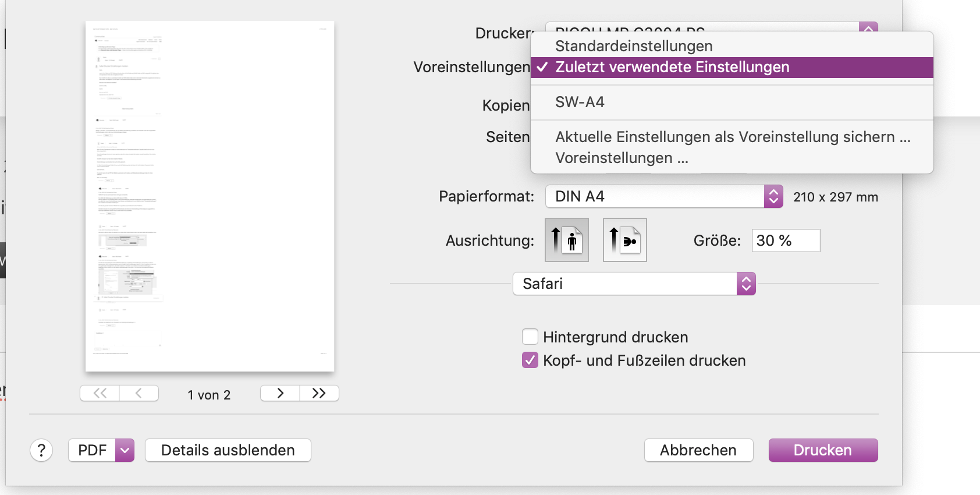Click the page preview thumbnail
Viewport: 980px width, 495px height.
pyautogui.click(x=210, y=196)
